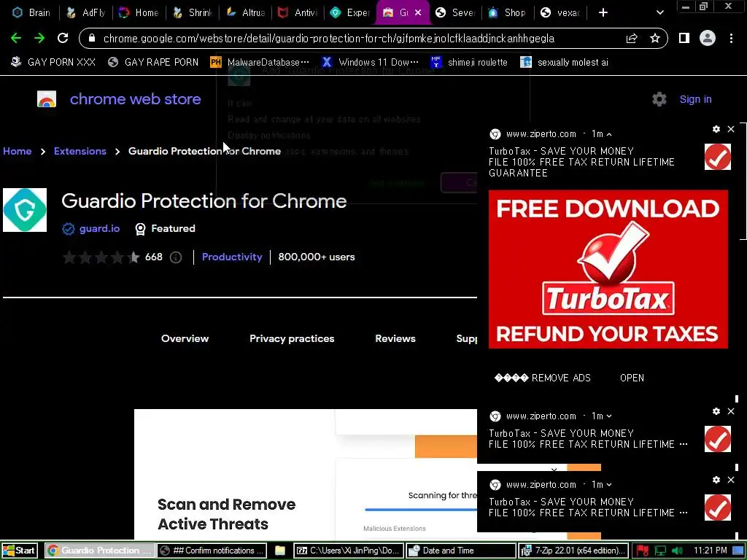Image resolution: width=747 pixels, height=560 pixels.
Task: Click checkmark icon in third notification
Action: coord(718,507)
